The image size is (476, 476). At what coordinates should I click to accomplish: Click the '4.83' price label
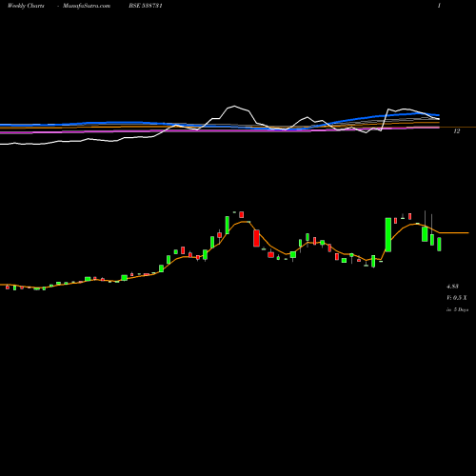point(452,287)
